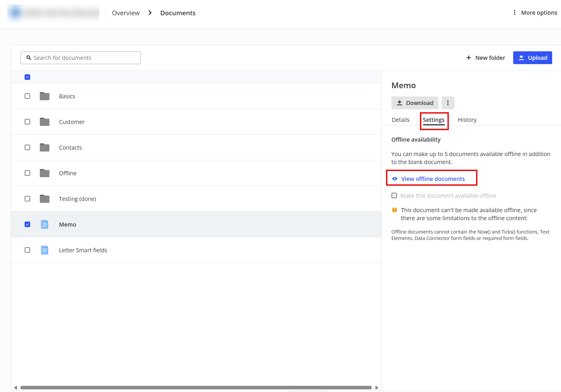561x392 pixels.
Task: Click the New folder button
Action: pos(485,58)
